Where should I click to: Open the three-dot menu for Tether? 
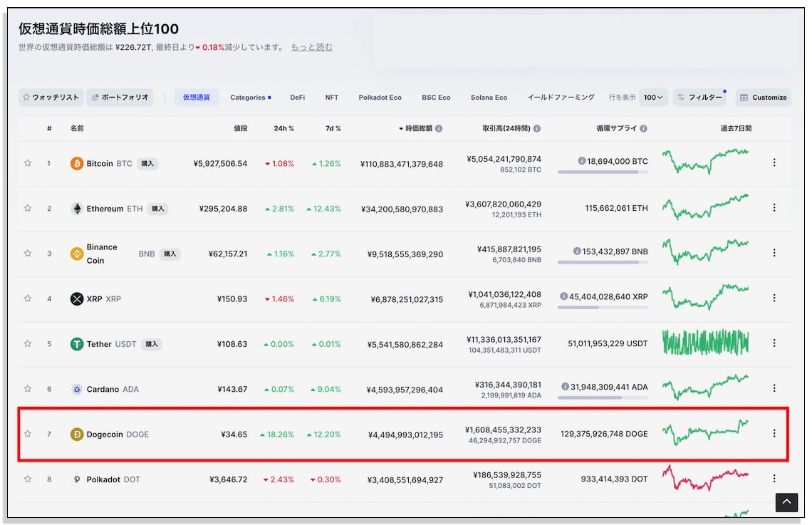click(774, 343)
